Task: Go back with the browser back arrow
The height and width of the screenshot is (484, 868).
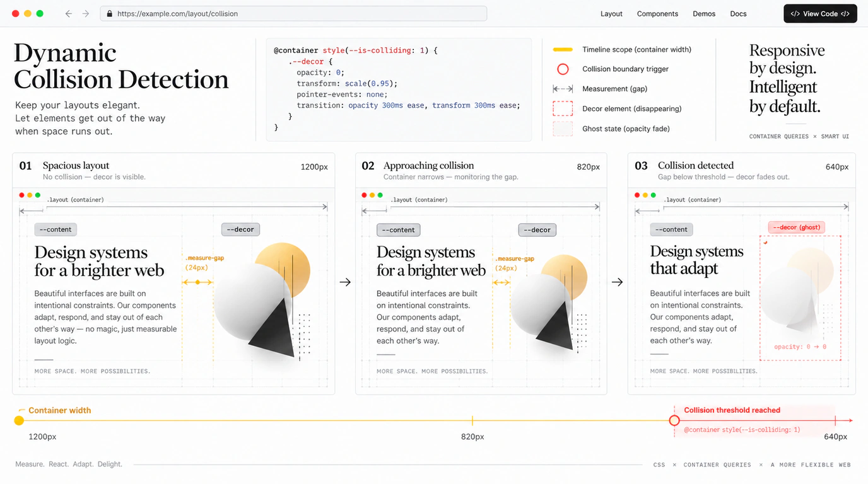Action: (x=69, y=13)
